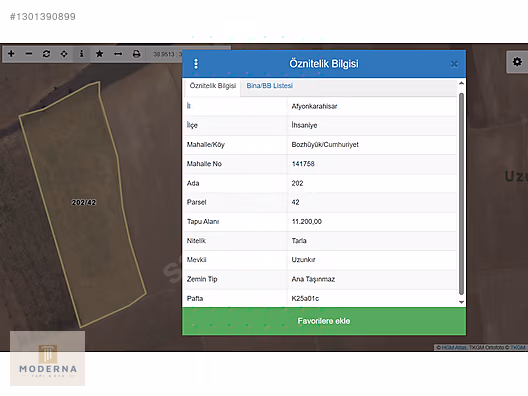Screen dimensions: 528x396
Task: Click the Nitelik value Tarla
Action: point(299,240)
